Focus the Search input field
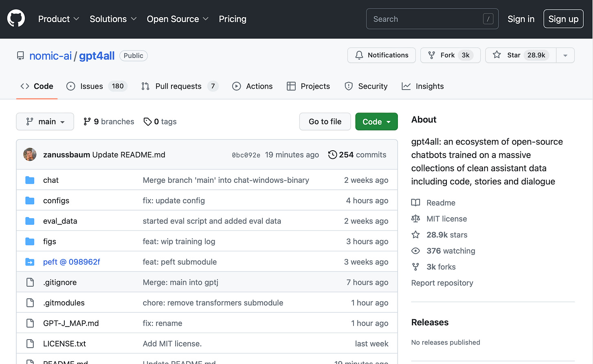 432,19
